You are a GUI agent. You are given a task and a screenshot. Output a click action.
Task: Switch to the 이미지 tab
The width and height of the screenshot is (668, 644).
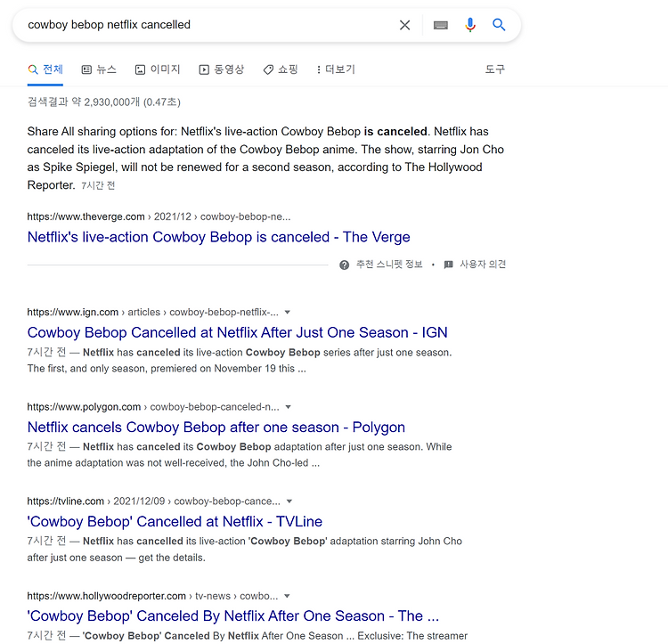point(158,69)
